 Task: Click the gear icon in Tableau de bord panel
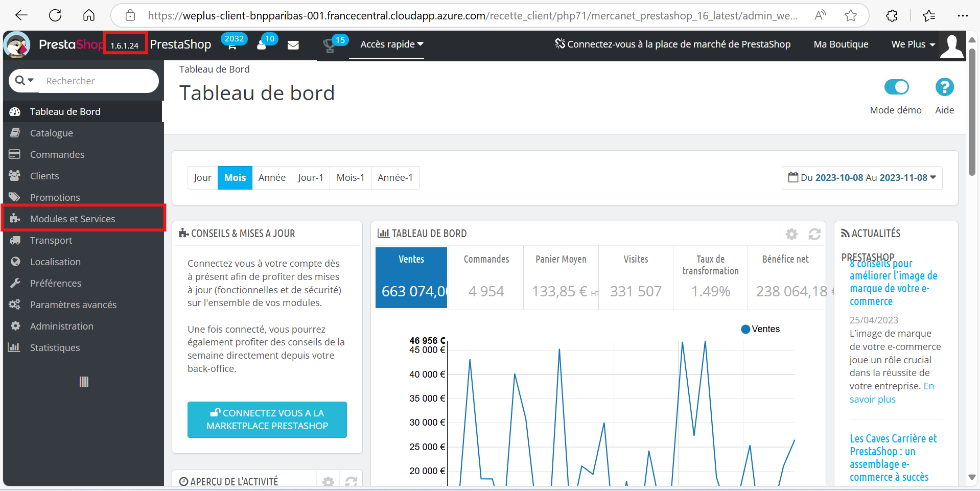point(791,234)
